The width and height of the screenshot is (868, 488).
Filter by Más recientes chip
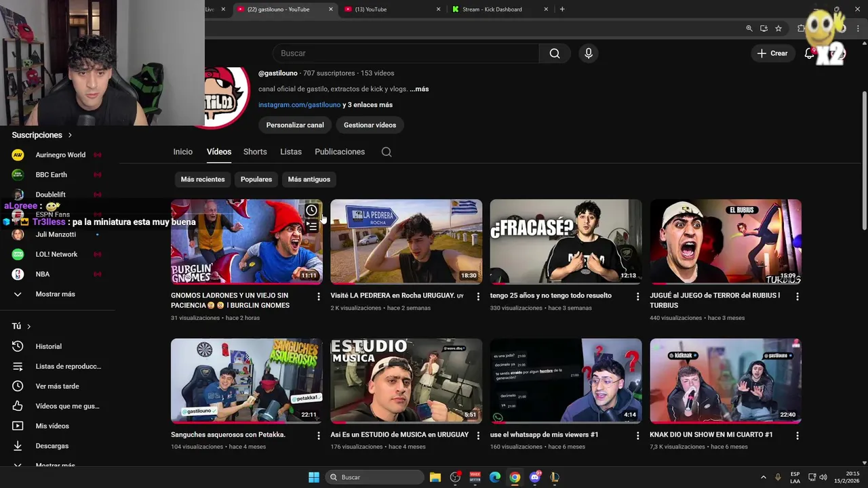coord(203,180)
